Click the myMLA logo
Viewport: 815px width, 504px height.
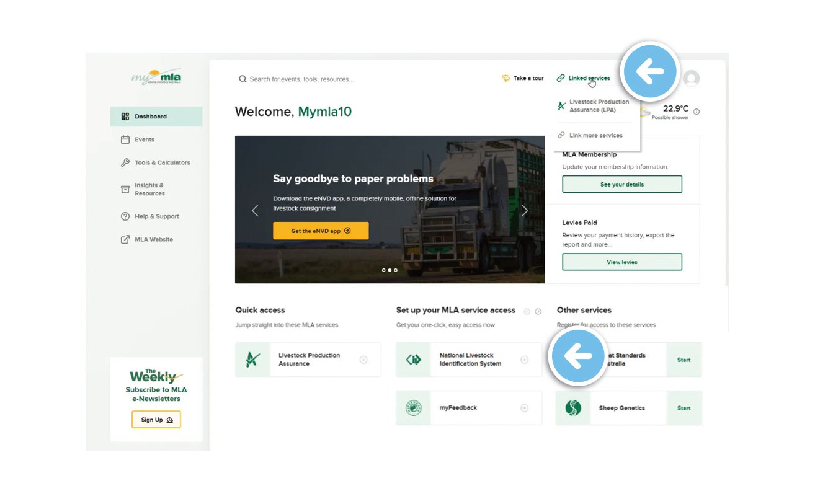[x=156, y=76]
